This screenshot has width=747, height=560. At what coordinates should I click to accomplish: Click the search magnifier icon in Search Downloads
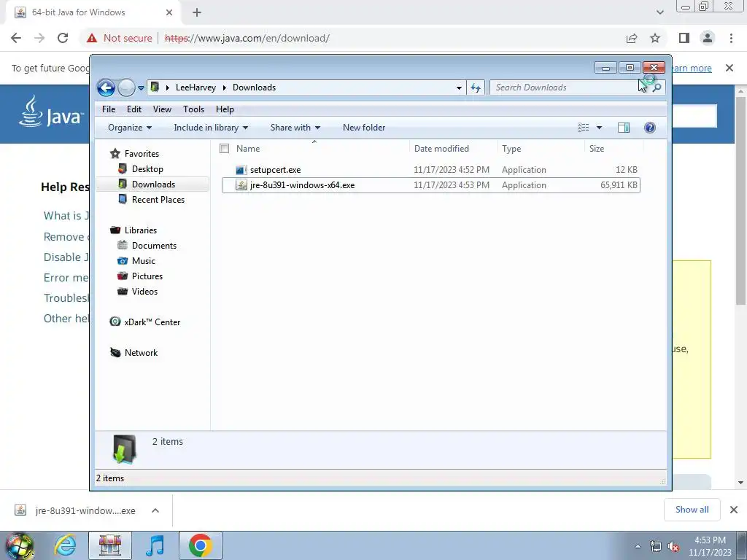pos(657,87)
